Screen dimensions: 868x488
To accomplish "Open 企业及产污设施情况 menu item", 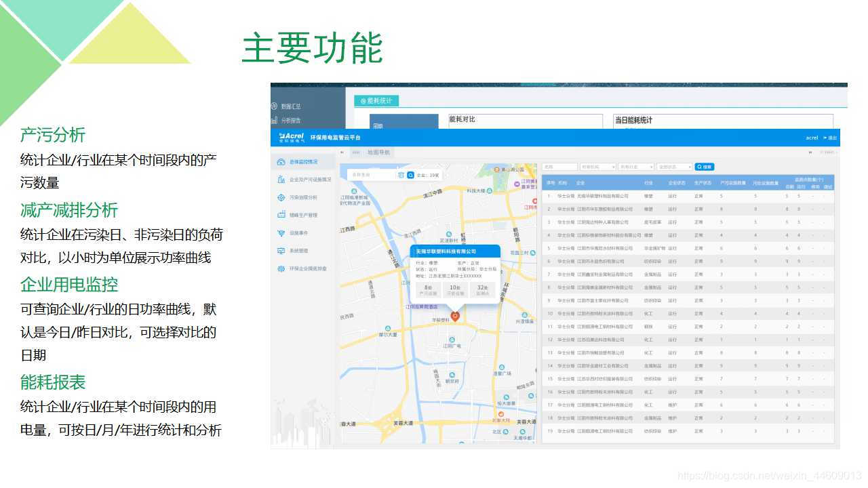I will pyautogui.click(x=311, y=180).
